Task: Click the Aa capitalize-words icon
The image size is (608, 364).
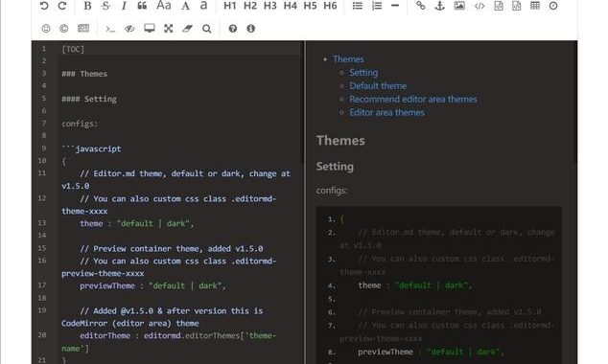Action: tap(164, 6)
